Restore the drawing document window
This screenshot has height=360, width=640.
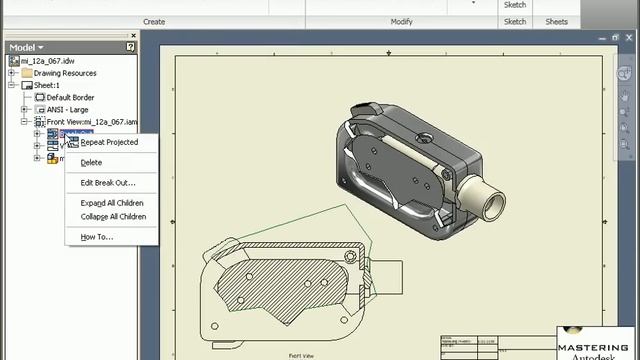click(x=616, y=38)
